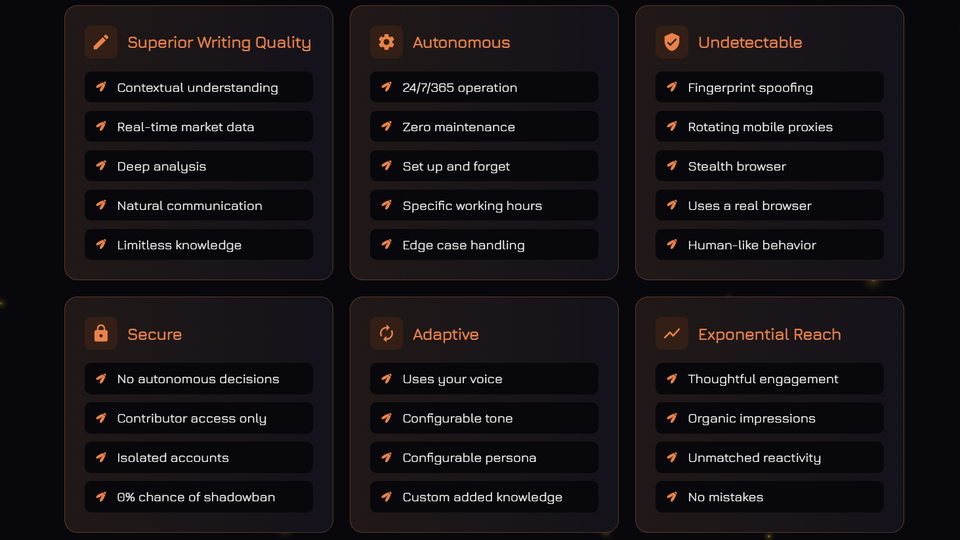Click the gear icon next to Autonomous
960x540 pixels.
coord(386,42)
